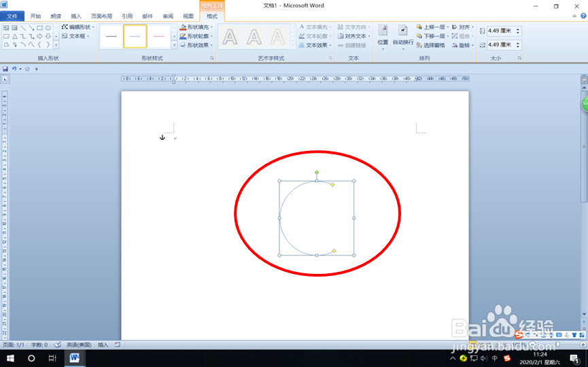Image resolution: width=588 pixels, height=367 pixels.
Task: Select the Down Arrow block shape
Action: [x=48, y=37]
